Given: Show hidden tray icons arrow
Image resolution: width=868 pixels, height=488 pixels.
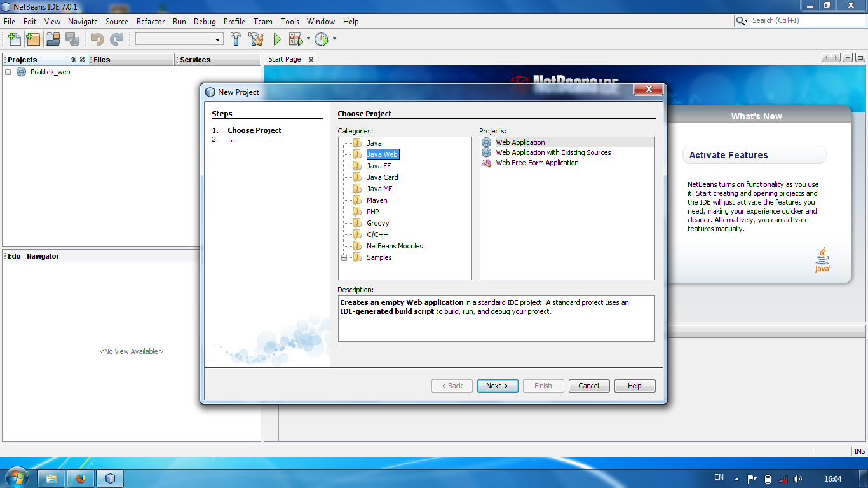Looking at the screenshot, I should click(736, 479).
